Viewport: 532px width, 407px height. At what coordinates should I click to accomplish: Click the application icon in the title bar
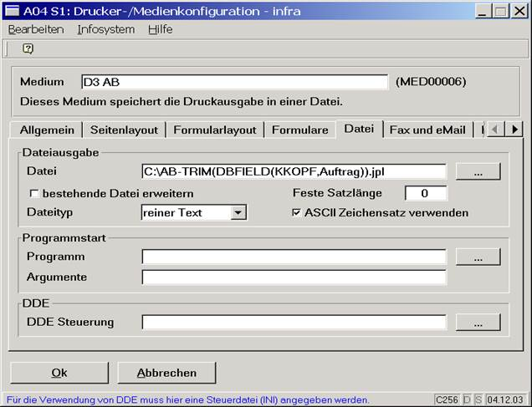[12, 11]
